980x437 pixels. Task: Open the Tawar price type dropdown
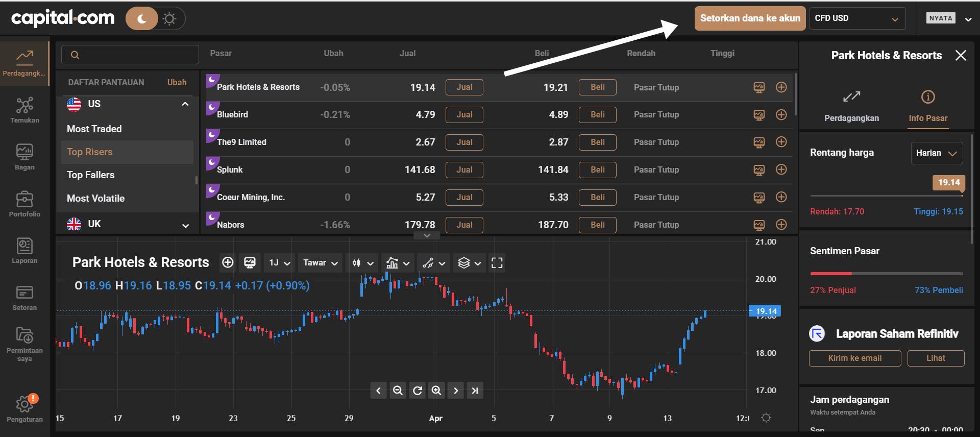click(320, 263)
